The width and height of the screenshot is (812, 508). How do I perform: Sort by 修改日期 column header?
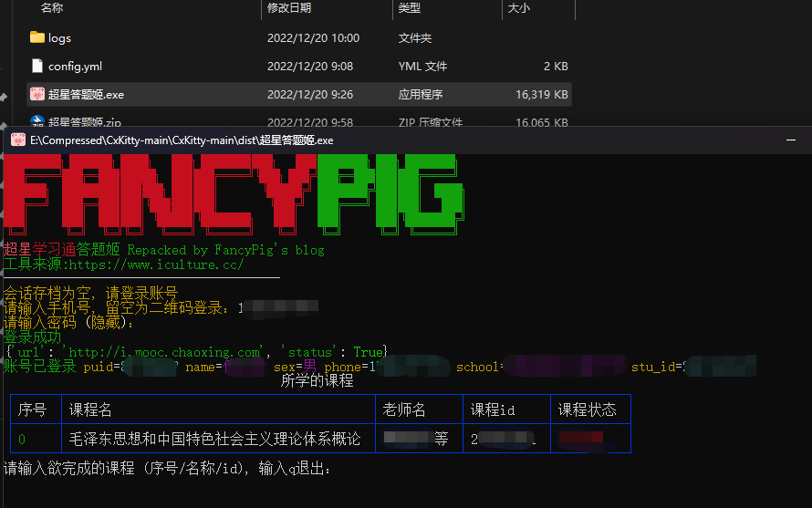tap(289, 8)
